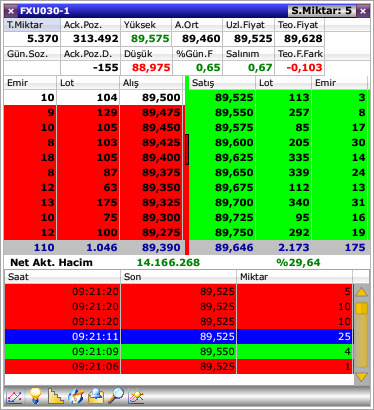Open the alarm bell icon
The image size is (374, 410).
pyautogui.click(x=96, y=396)
